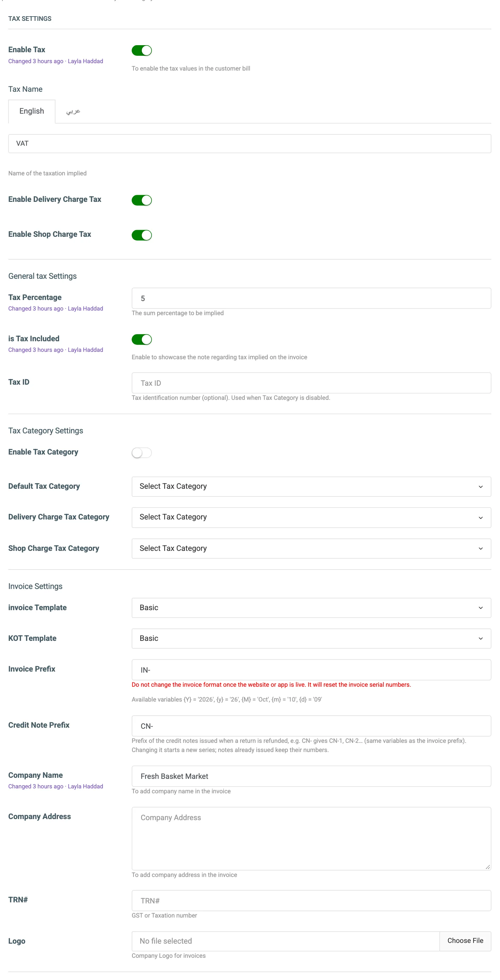The image size is (500, 980).
Task: Click change note under Enable Tax
Action: [55, 61]
